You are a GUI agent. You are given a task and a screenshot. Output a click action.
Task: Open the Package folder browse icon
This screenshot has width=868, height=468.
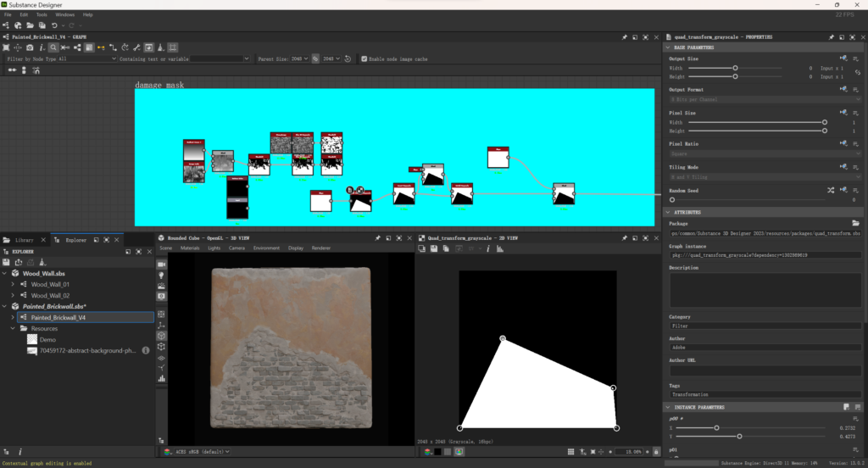click(x=855, y=223)
